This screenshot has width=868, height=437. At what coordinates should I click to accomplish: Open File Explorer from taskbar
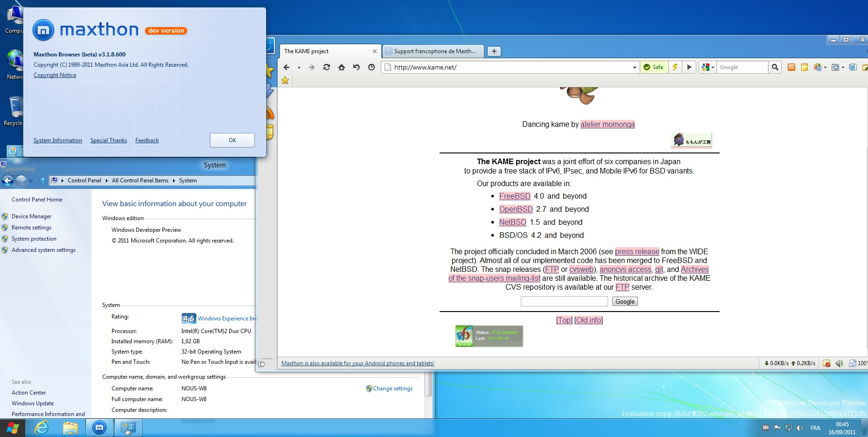[70, 428]
